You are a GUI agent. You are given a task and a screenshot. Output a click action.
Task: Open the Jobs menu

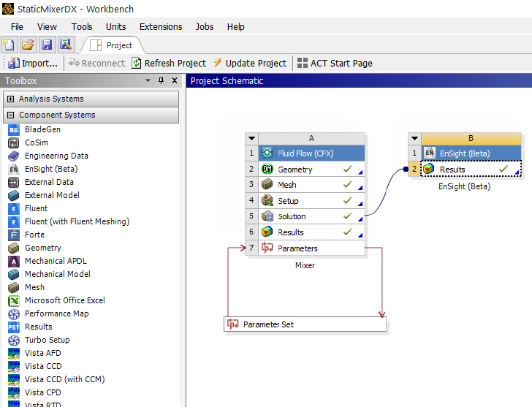pos(205,27)
